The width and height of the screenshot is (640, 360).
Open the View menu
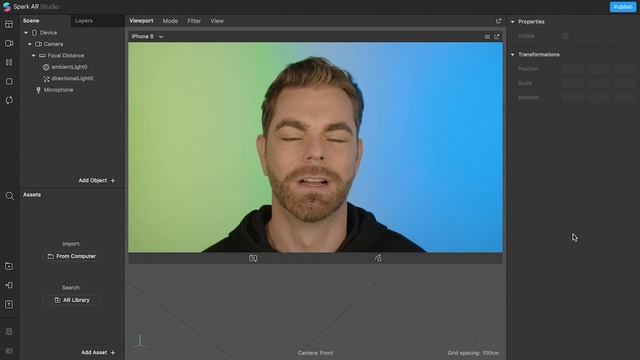tap(217, 21)
